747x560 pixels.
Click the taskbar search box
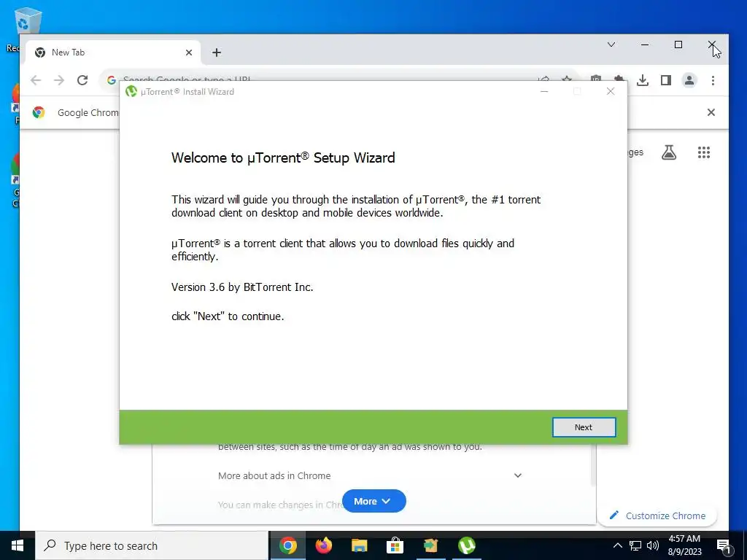coord(152,545)
